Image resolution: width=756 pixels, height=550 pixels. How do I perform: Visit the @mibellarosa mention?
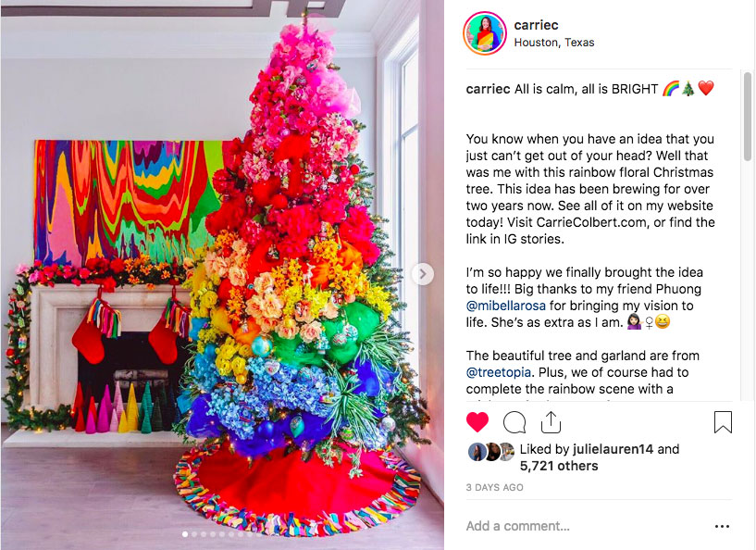coord(506,306)
